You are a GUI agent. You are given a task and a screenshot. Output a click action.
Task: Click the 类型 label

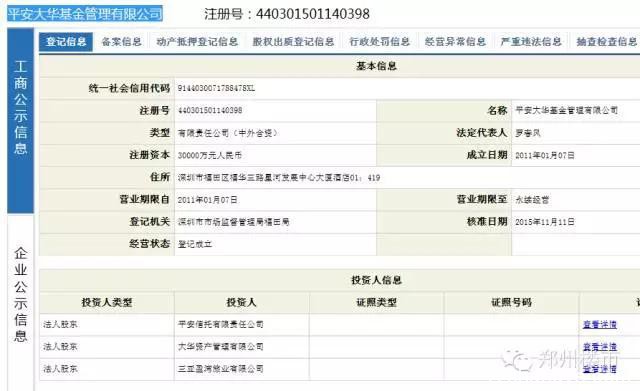click(160, 133)
